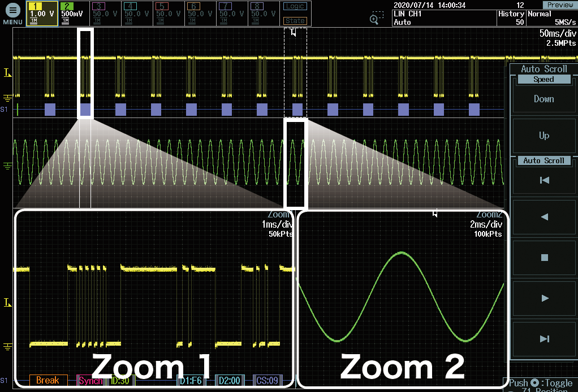This screenshot has width=578, height=392.
Task: Open the History 50 menu
Action: (x=511, y=18)
